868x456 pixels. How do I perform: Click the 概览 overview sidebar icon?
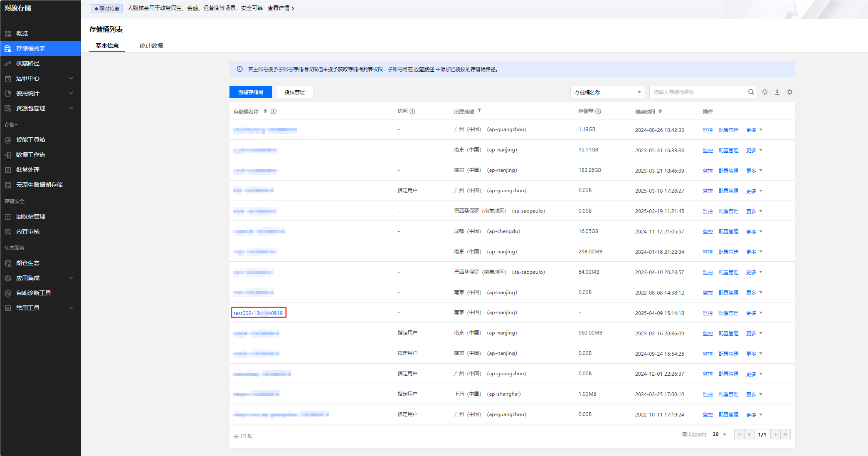tap(8, 33)
